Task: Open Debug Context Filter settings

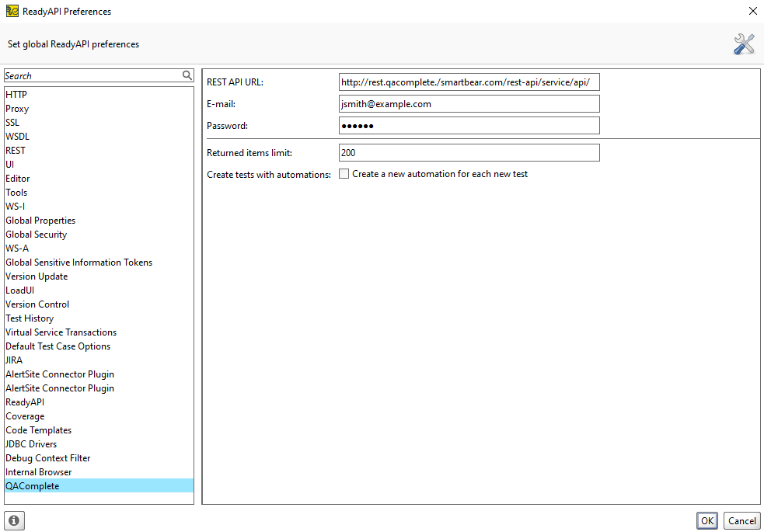Action: click(x=99, y=458)
